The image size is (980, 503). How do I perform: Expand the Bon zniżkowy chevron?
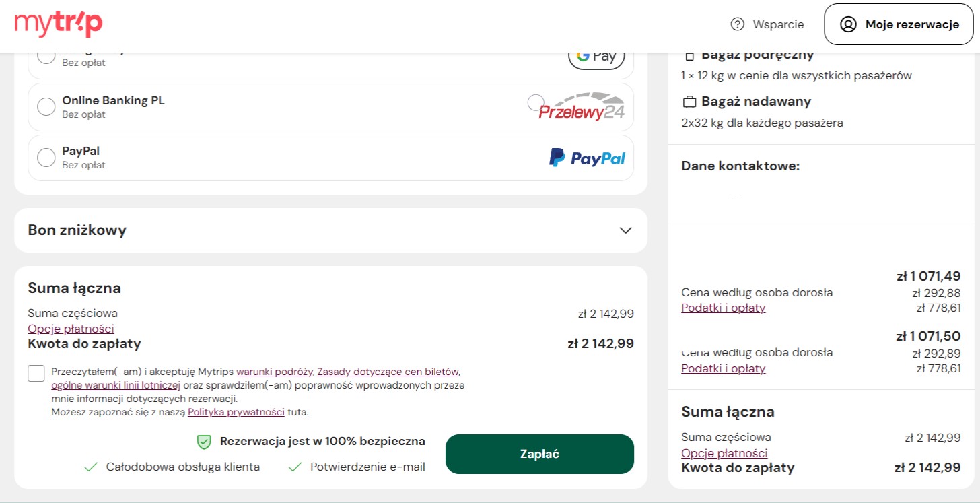coord(626,230)
